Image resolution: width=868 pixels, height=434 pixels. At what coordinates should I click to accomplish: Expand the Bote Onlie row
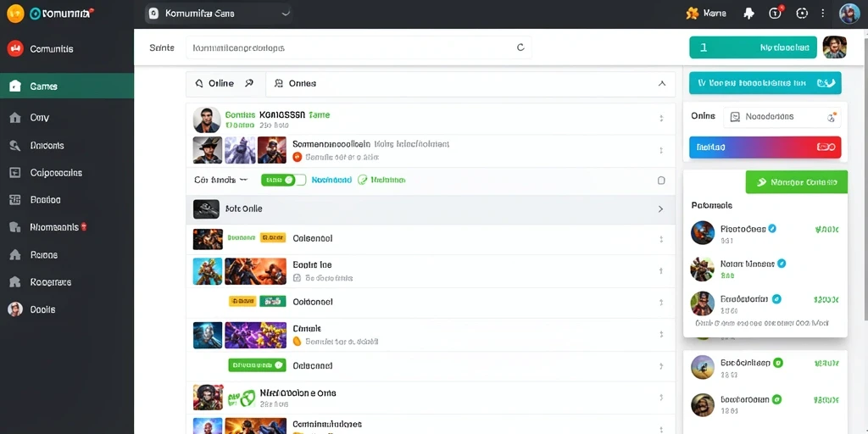[660, 209]
